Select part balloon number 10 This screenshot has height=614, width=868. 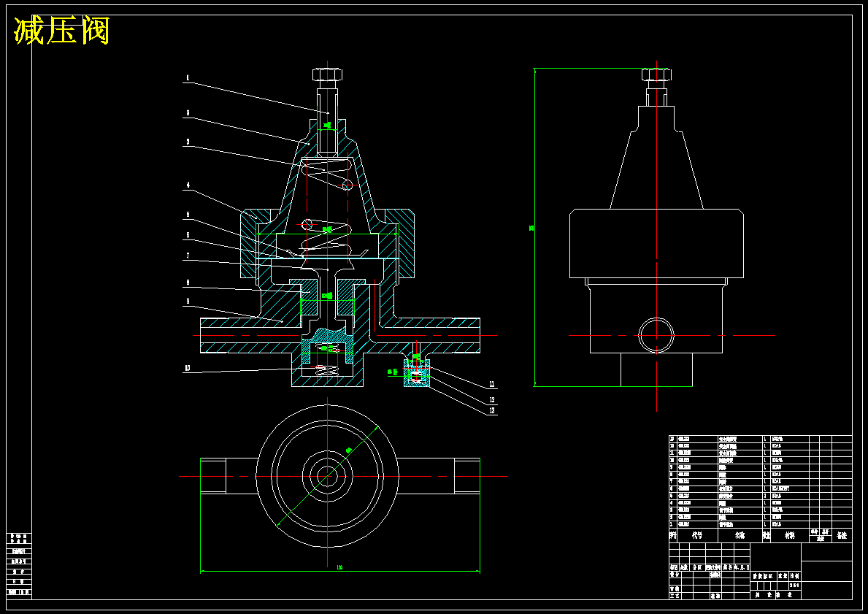tap(188, 368)
